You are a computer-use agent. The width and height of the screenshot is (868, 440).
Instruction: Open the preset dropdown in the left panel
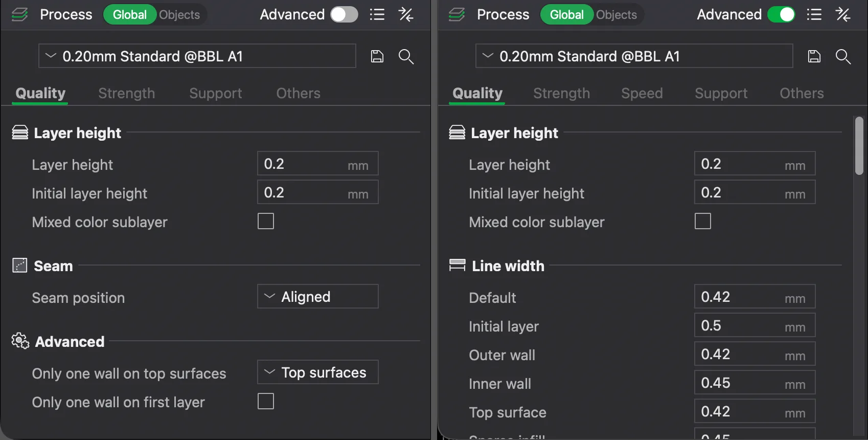(197, 56)
